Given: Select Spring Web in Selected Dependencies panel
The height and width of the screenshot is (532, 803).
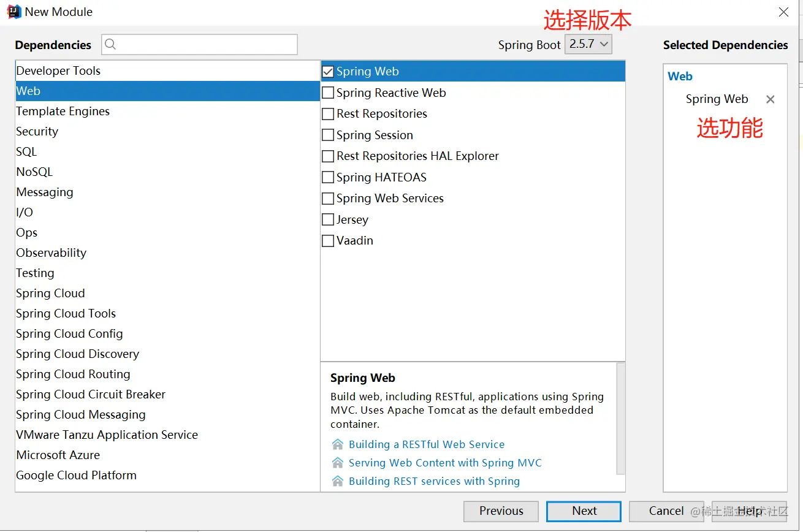Looking at the screenshot, I should pyautogui.click(x=717, y=99).
